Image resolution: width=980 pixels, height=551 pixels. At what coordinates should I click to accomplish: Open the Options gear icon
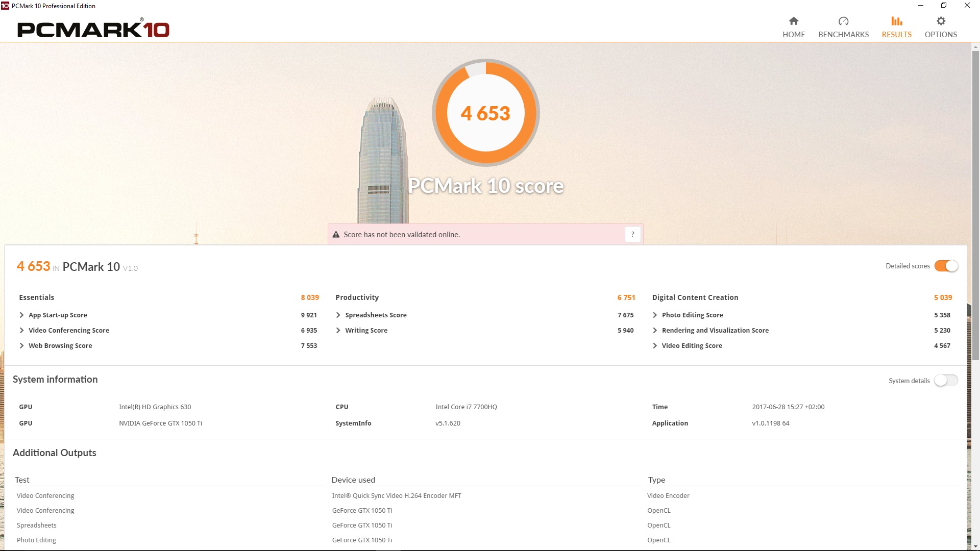coord(941,21)
